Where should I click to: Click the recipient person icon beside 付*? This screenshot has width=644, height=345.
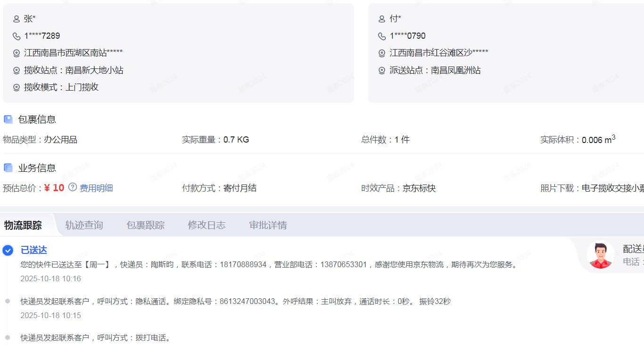pyautogui.click(x=382, y=19)
